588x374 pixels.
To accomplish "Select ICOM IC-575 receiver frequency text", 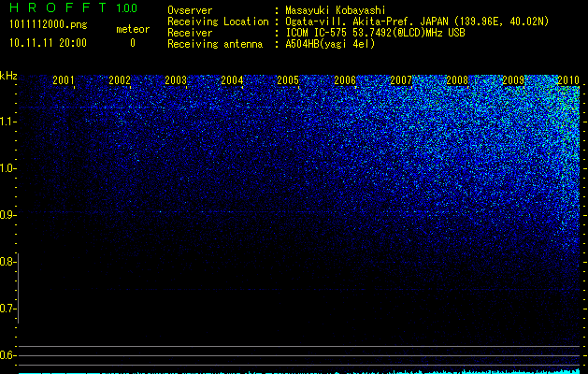I will [x=375, y=33].
